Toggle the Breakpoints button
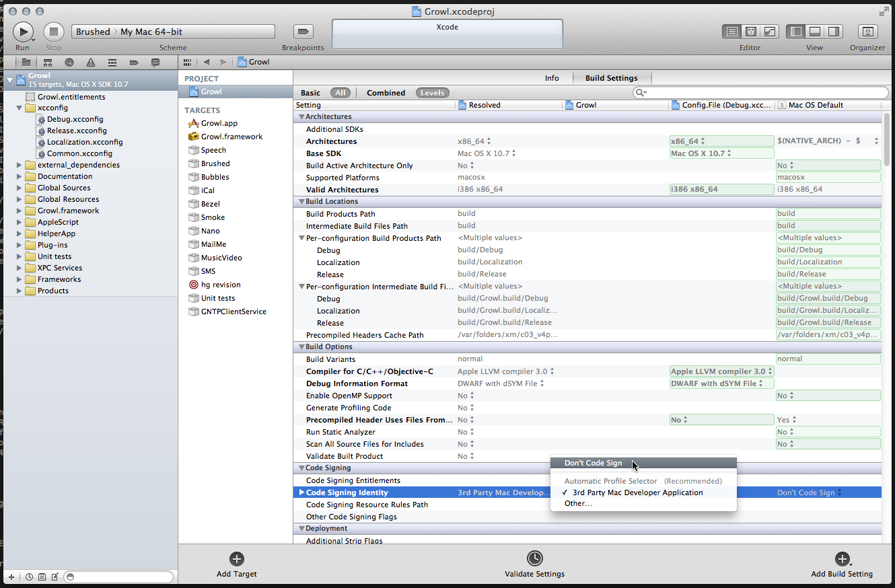This screenshot has height=588, width=895. (303, 32)
